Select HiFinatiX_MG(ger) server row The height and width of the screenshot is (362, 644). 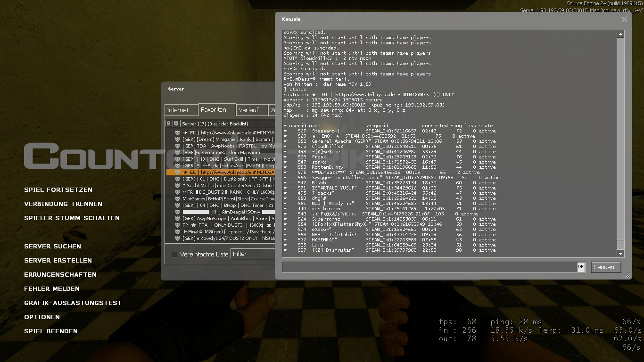click(x=221, y=232)
